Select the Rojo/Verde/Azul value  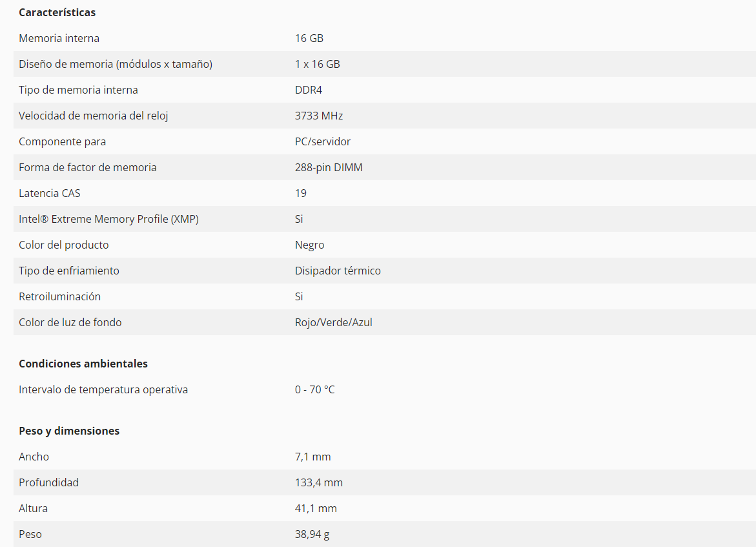pyautogui.click(x=333, y=322)
